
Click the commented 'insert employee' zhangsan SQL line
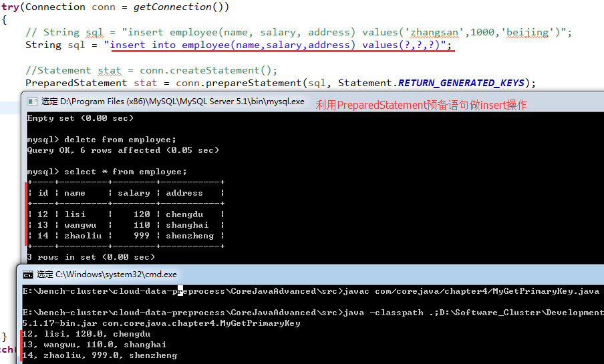pyautogui.click(x=299, y=32)
